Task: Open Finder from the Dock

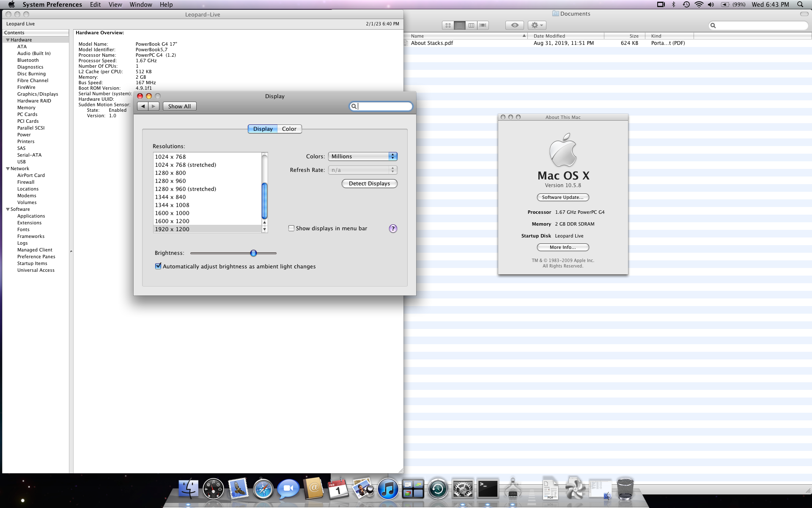Action: click(x=188, y=489)
